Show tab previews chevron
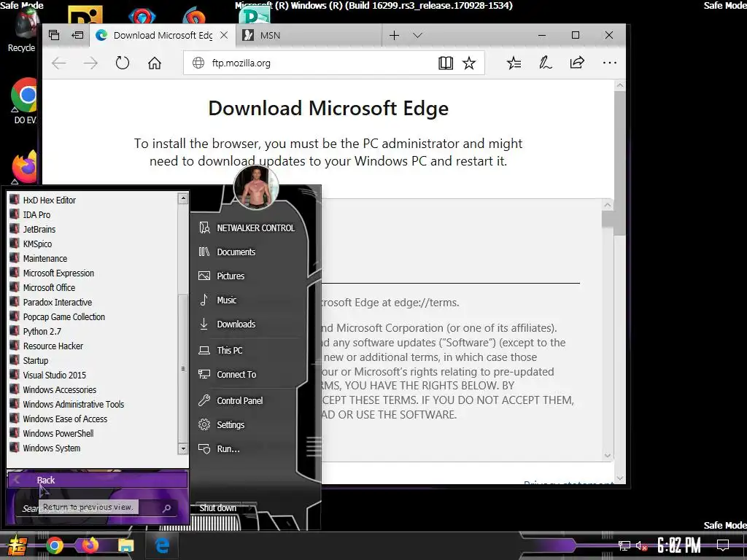 point(418,35)
